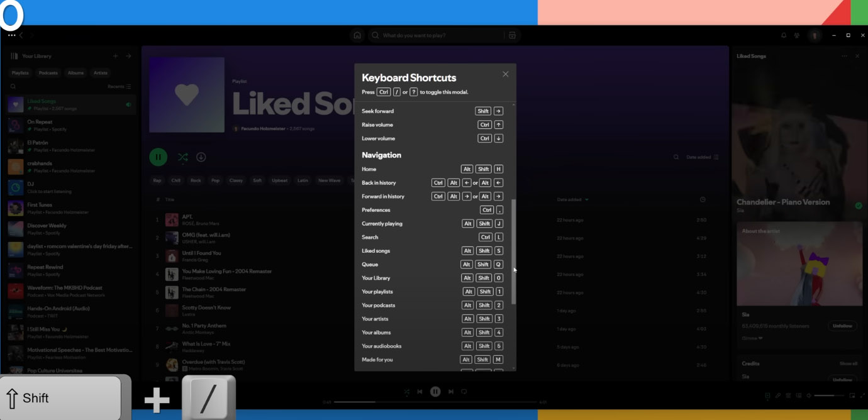Screen dimensions: 868x420
Task: Select the Albums filter chip
Action: pos(76,73)
